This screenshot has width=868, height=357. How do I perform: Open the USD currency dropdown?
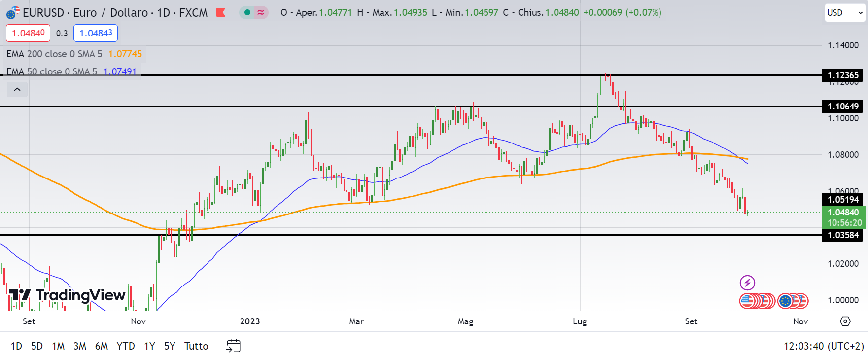pos(845,13)
